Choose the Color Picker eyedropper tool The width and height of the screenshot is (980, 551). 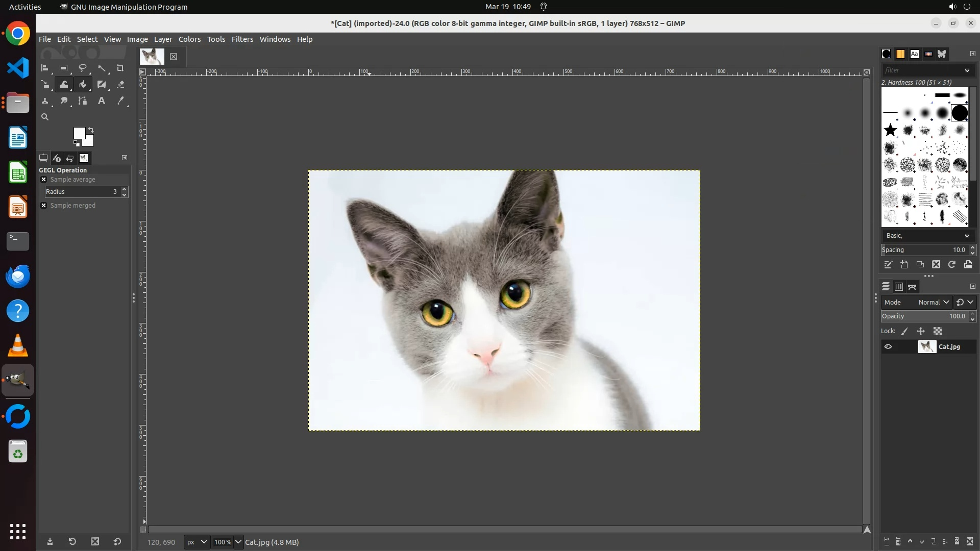coord(120,101)
